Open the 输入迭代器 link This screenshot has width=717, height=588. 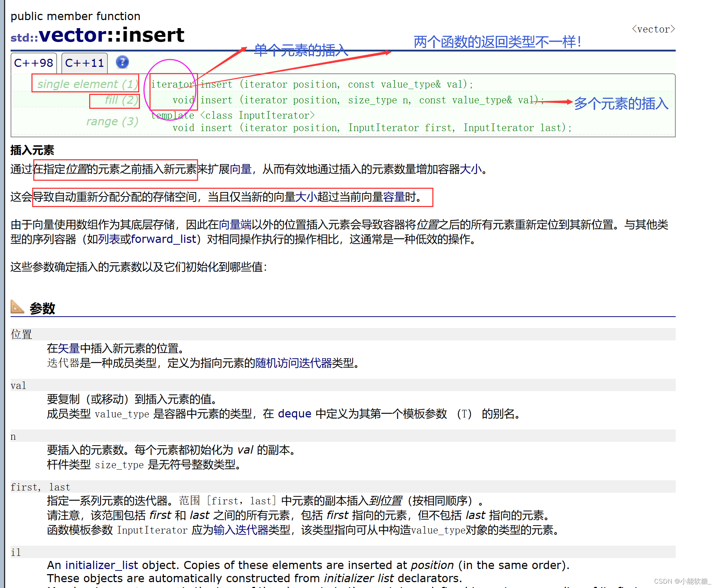(241, 530)
